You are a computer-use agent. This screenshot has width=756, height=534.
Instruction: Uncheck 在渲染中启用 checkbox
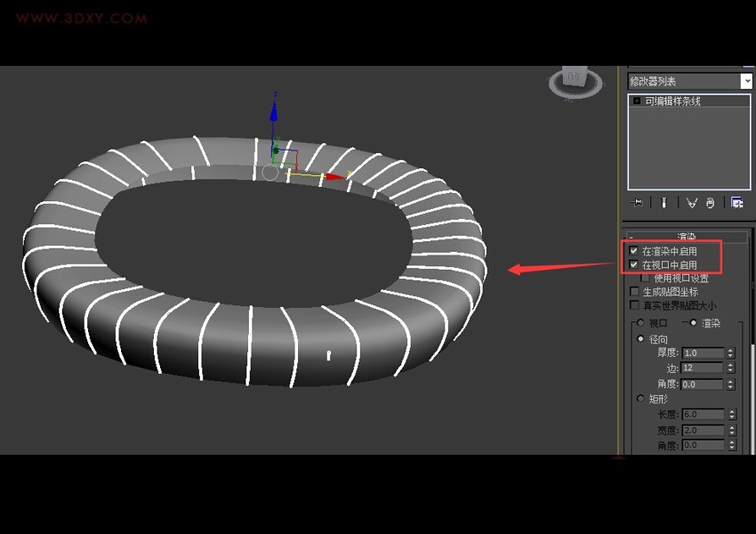click(x=633, y=251)
